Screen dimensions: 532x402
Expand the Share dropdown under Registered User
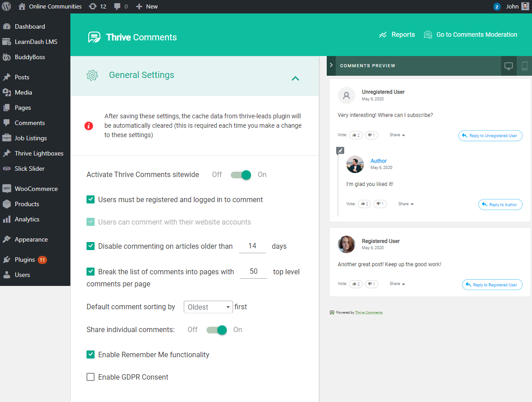[x=397, y=284]
